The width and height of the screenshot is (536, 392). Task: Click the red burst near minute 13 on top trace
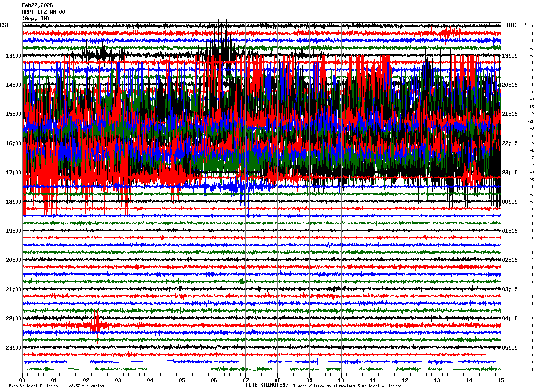tap(450, 32)
